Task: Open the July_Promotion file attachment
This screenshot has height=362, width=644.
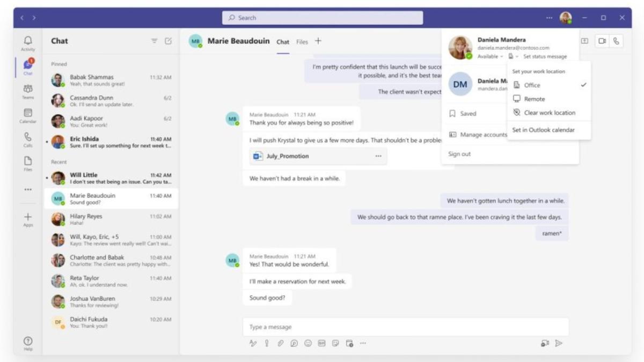Action: click(x=318, y=156)
